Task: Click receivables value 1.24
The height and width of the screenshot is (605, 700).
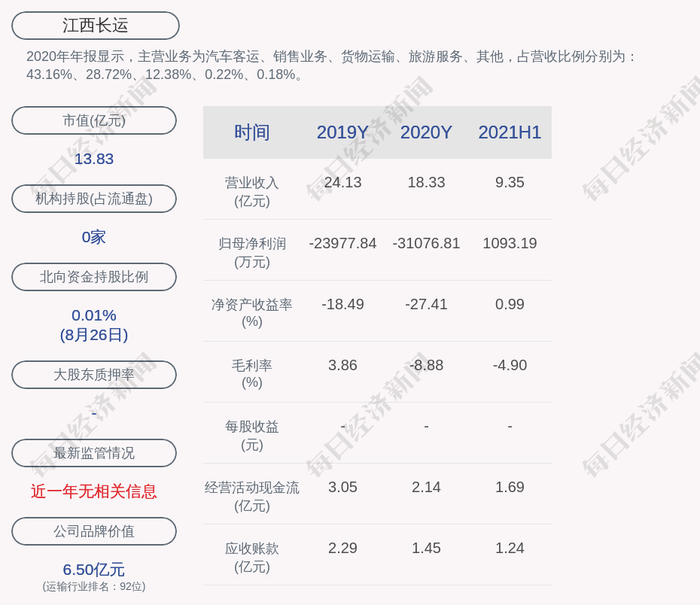Action: pyautogui.click(x=510, y=549)
